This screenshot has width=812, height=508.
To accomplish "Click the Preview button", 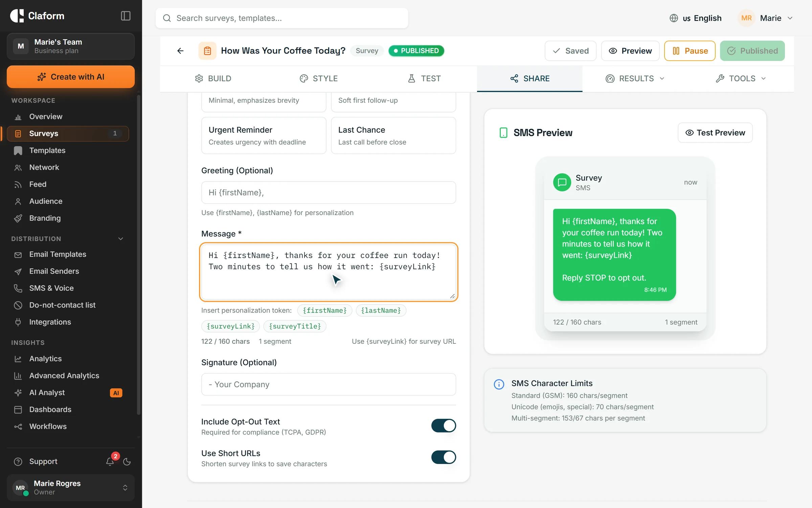I will click(630, 51).
